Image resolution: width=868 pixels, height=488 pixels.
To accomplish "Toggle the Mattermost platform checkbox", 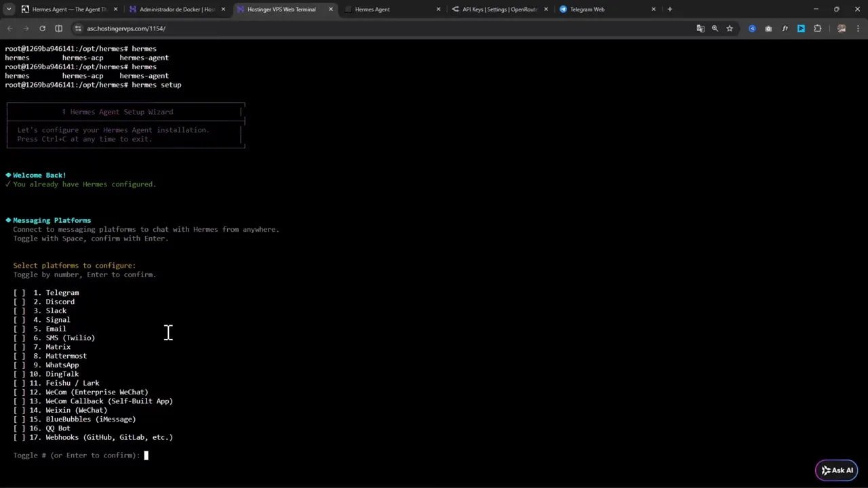I will click(x=19, y=356).
